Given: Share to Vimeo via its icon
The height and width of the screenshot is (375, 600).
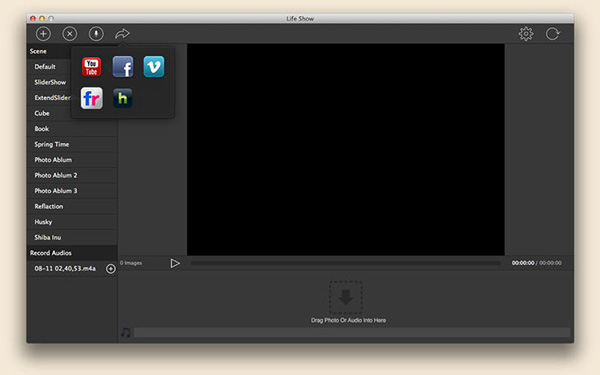Looking at the screenshot, I should (x=154, y=67).
